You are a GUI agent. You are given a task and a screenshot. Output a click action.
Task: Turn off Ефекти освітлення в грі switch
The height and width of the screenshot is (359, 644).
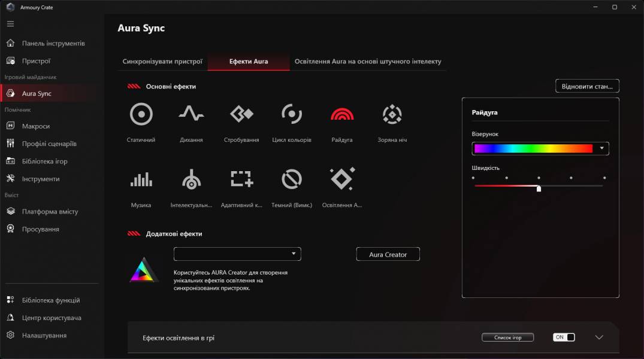[x=563, y=337]
